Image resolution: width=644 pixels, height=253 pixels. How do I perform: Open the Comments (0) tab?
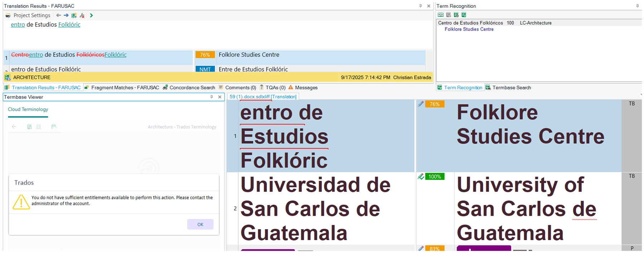coord(238,88)
